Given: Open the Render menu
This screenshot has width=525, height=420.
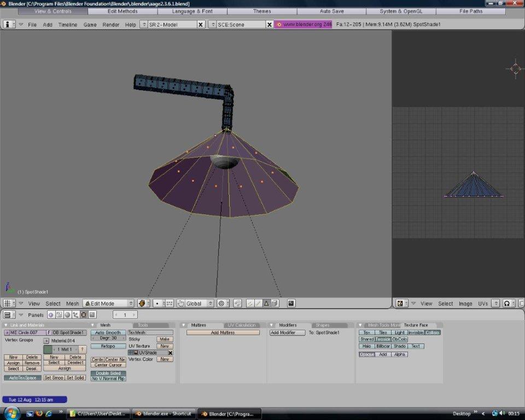Looking at the screenshot, I should pos(111,25).
